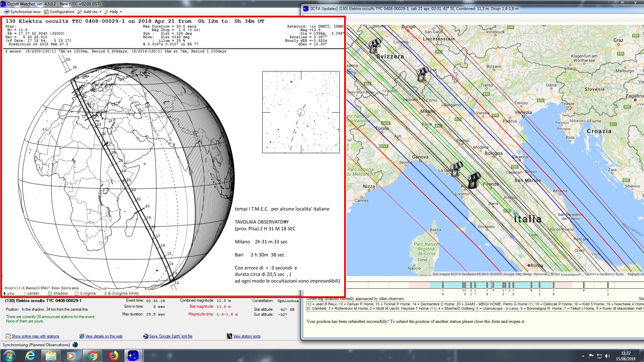Click the Google Earth globe icon
Viewport: 644px width, 362px height.
[146, 336]
